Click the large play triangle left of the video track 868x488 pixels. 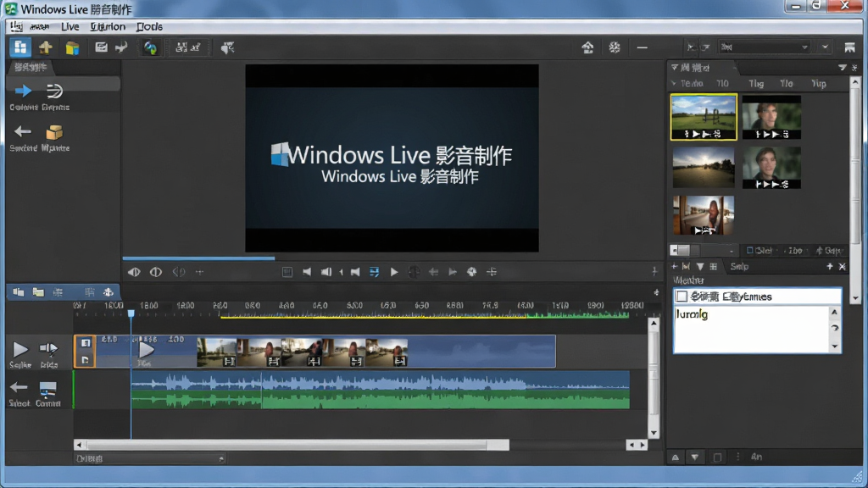20,349
